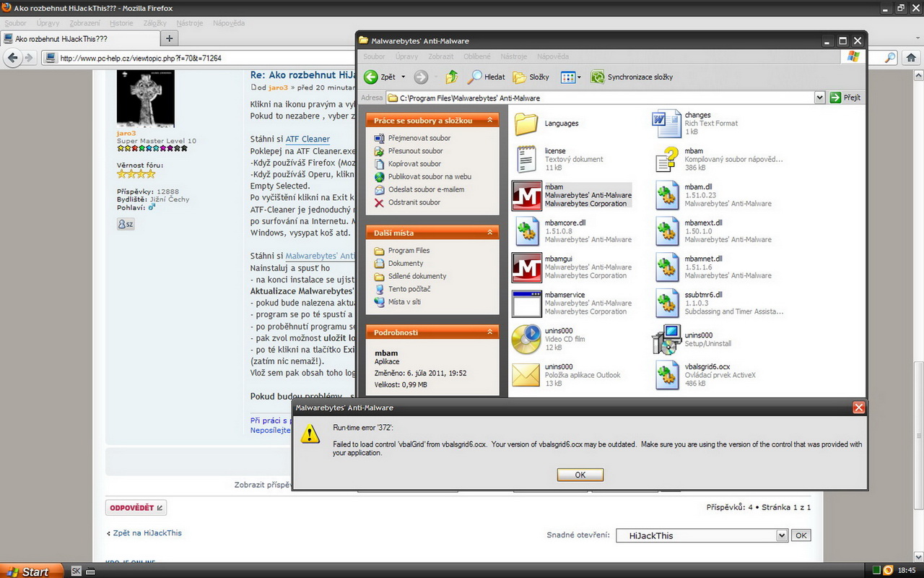The width and height of the screenshot is (924, 578).
Task: Collapse the Podrobnosti panel
Action: click(x=489, y=332)
